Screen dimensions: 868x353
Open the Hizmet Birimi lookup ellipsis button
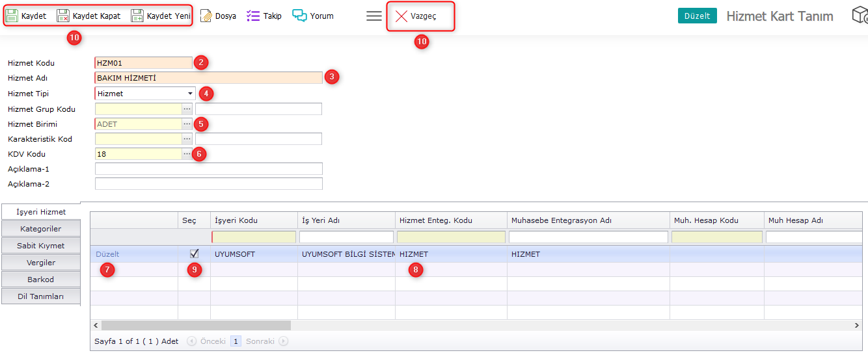click(x=187, y=124)
